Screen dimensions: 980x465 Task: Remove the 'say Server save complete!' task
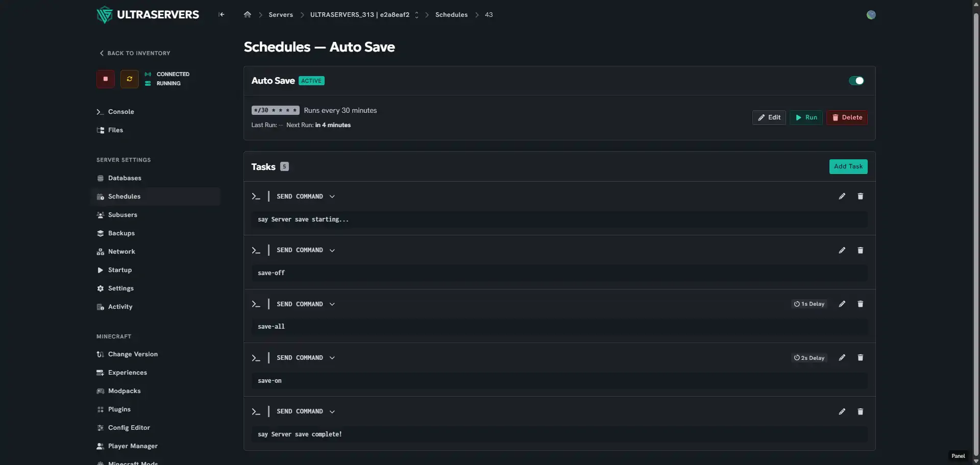tap(861, 411)
